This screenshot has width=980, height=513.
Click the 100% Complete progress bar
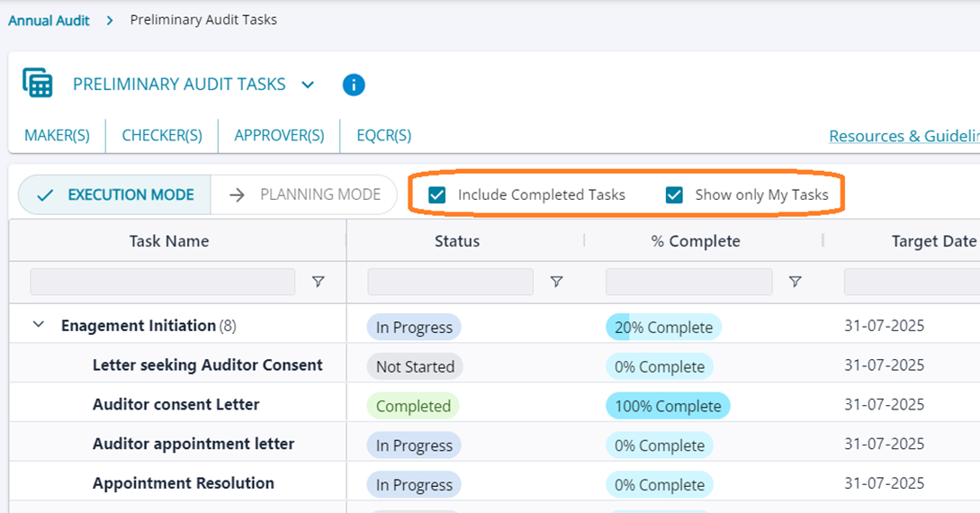(668, 406)
